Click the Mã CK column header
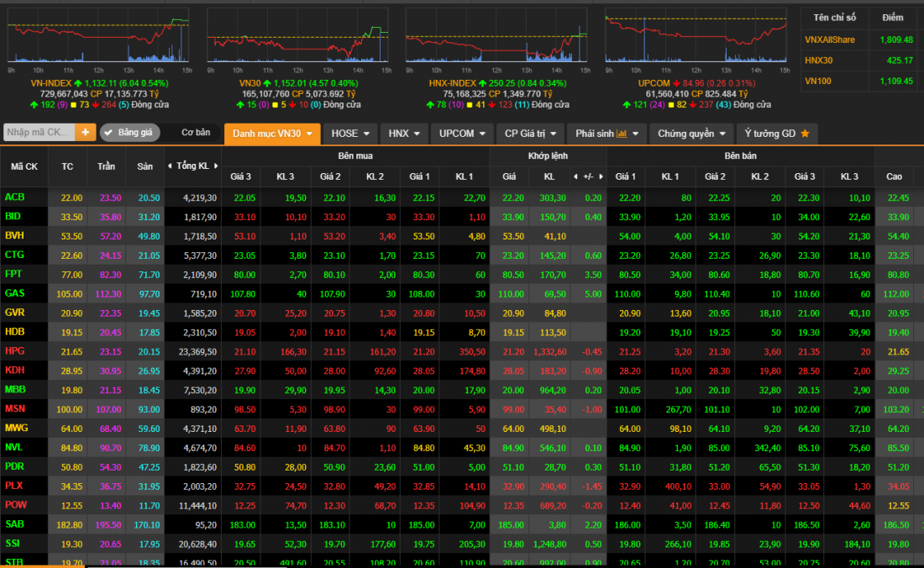Viewport: 924px width, 568px height. coord(24,166)
